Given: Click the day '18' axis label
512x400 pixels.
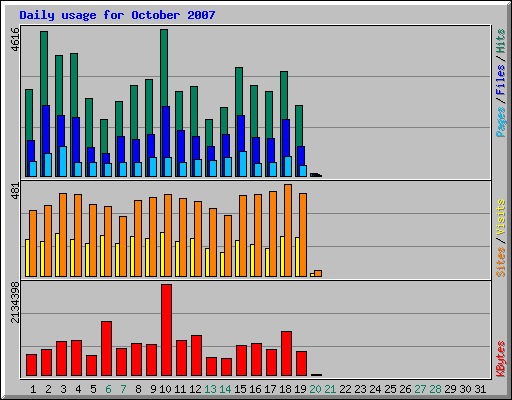Looking at the screenshot, I should (x=285, y=389).
